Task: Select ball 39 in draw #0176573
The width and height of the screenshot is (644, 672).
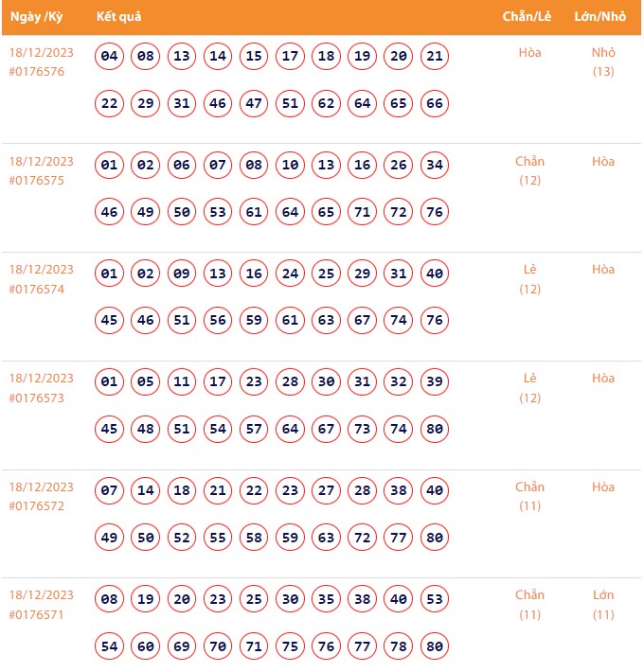Action: pyautogui.click(x=435, y=382)
